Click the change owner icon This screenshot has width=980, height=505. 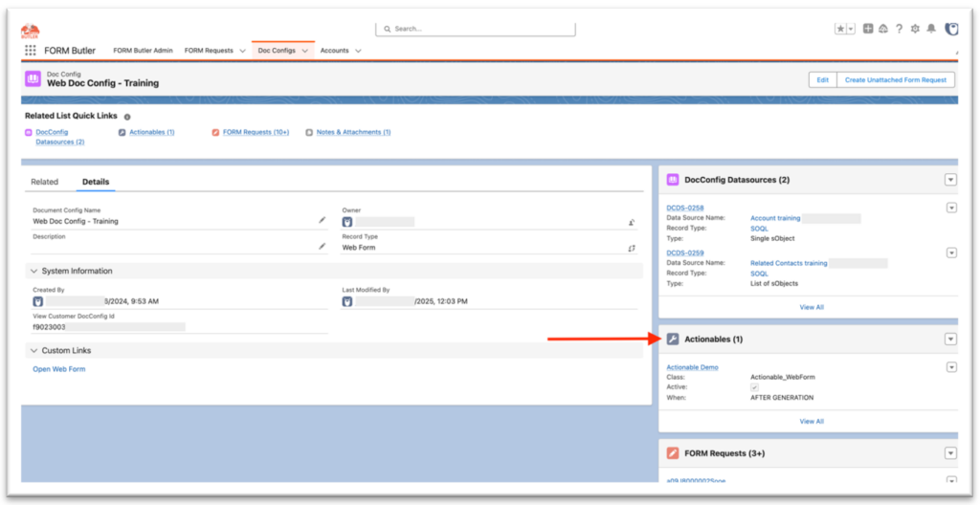pos(632,222)
